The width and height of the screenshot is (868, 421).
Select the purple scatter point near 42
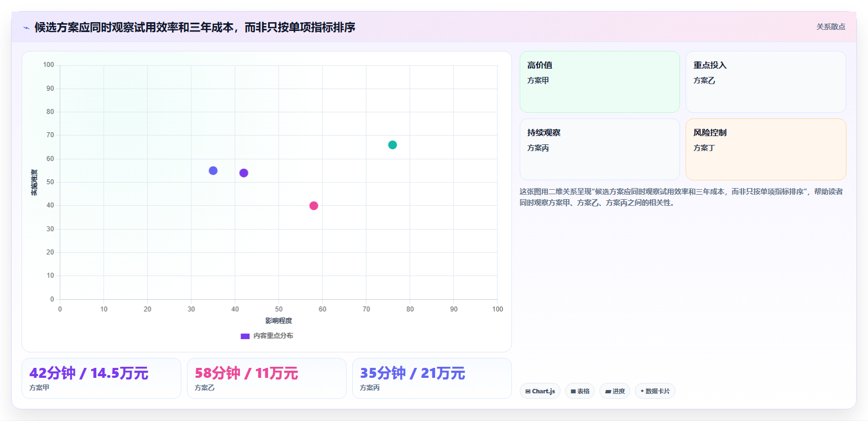(x=244, y=173)
